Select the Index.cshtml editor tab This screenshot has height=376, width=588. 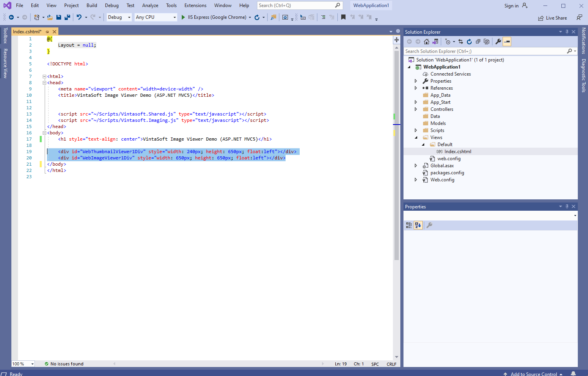click(x=27, y=32)
